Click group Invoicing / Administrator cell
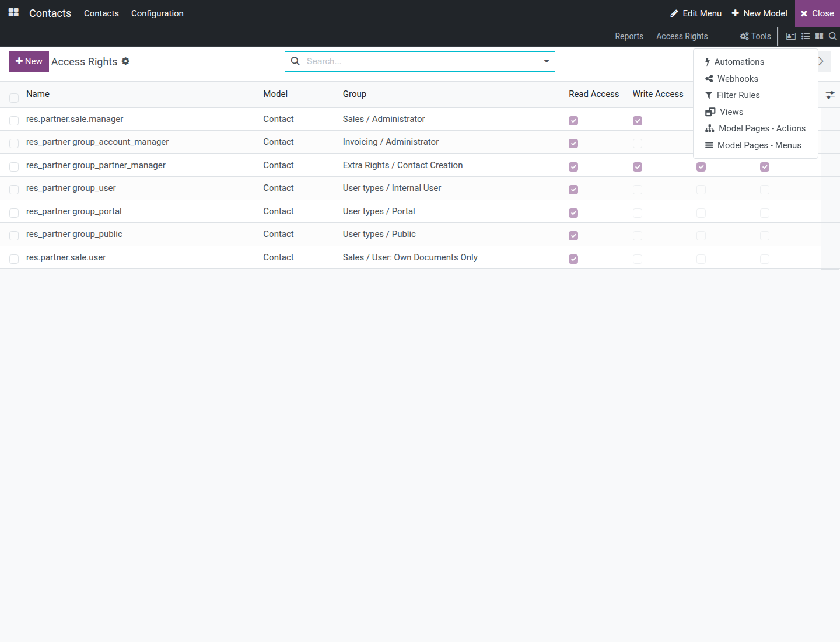This screenshot has width=840, height=642. [391, 142]
